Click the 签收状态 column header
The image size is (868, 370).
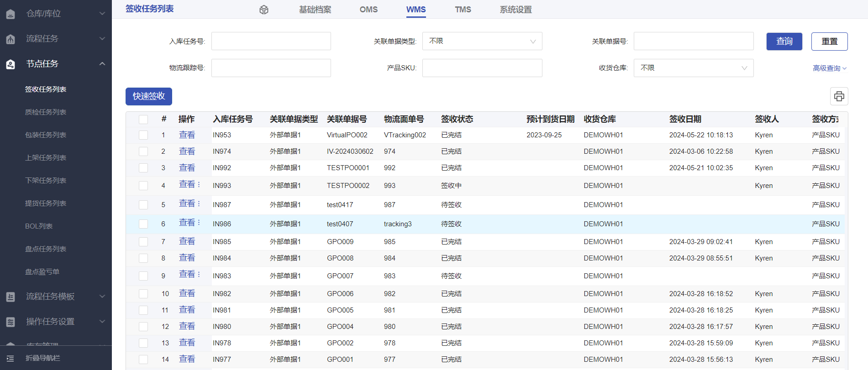coord(457,119)
